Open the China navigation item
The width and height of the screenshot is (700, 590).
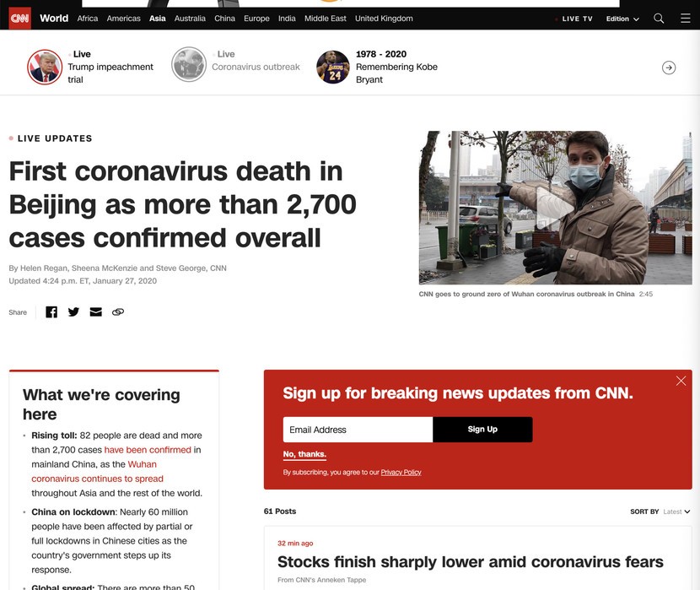coord(224,19)
